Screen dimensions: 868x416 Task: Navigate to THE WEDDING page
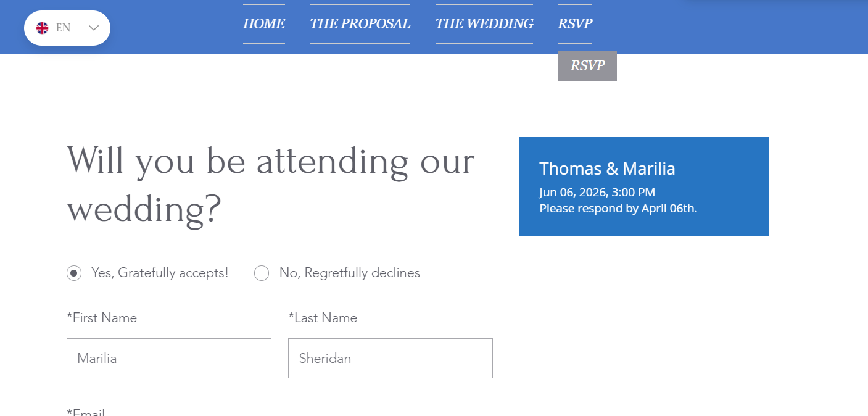click(x=484, y=24)
